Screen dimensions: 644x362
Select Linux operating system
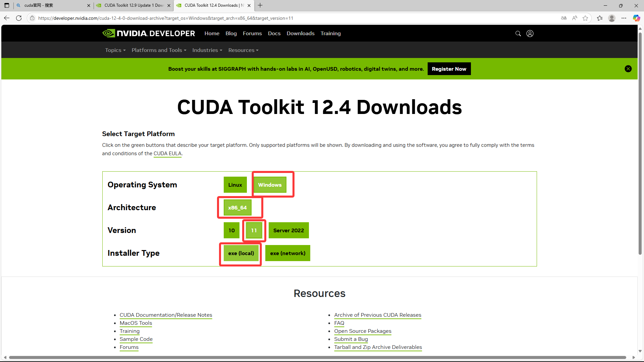click(235, 185)
